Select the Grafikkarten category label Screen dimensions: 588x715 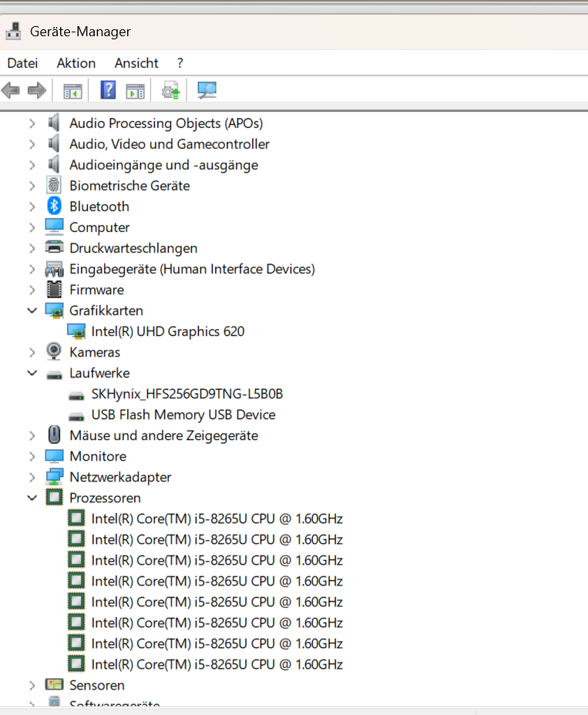(106, 311)
